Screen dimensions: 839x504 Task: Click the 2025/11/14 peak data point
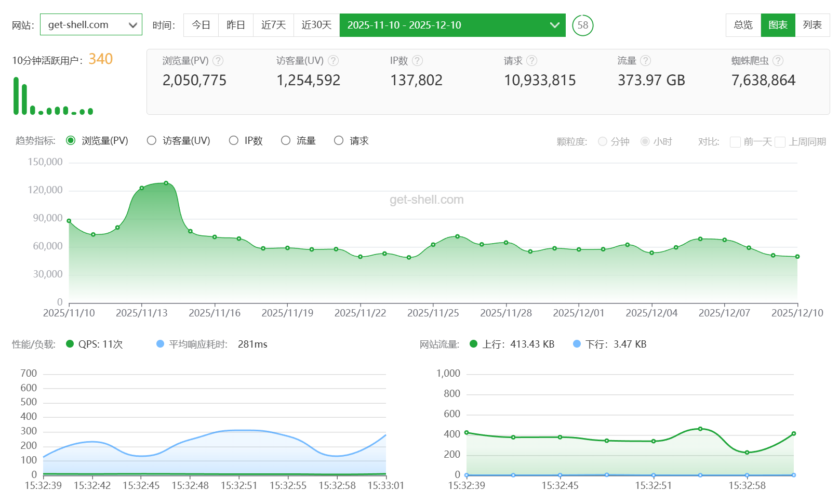point(166,183)
